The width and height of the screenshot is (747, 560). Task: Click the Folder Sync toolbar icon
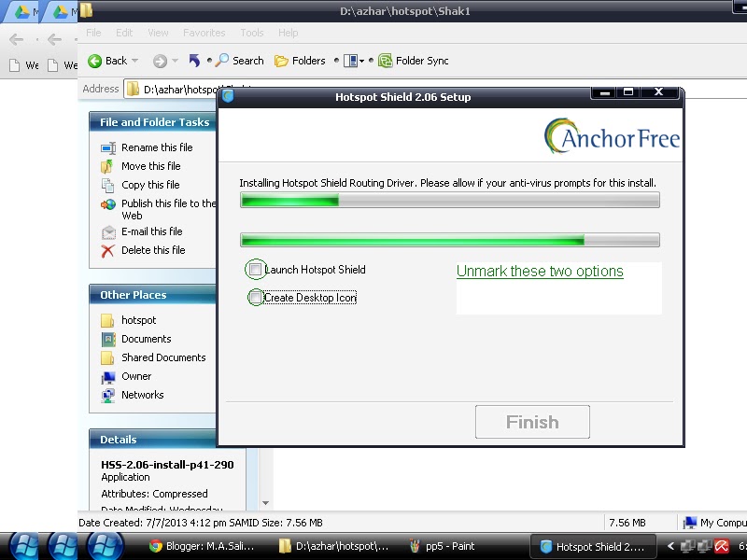385,61
